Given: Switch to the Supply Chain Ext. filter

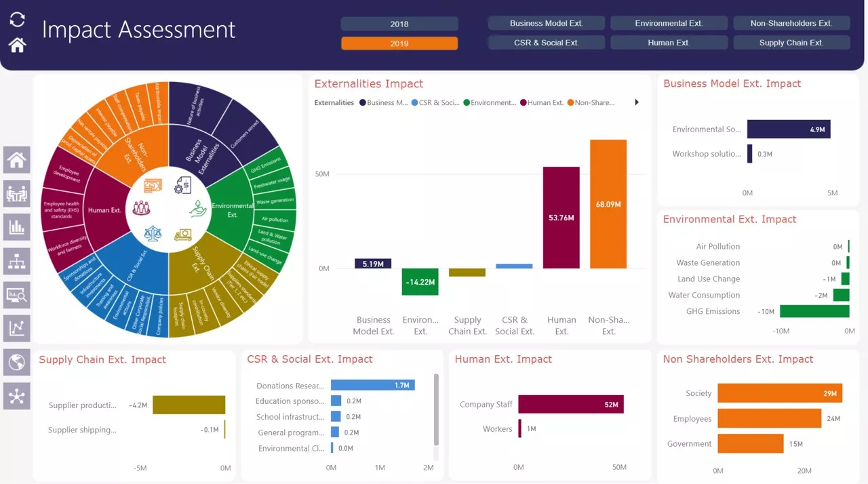Looking at the screenshot, I should (791, 42).
